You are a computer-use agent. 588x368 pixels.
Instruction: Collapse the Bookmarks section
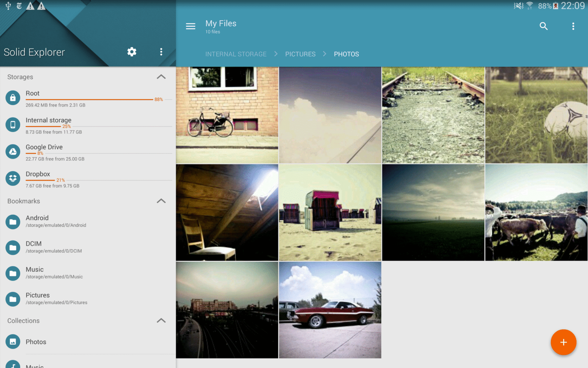(161, 201)
